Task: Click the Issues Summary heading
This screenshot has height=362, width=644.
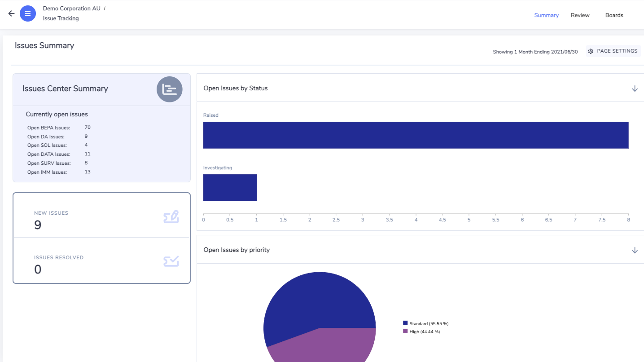Action: pos(44,45)
